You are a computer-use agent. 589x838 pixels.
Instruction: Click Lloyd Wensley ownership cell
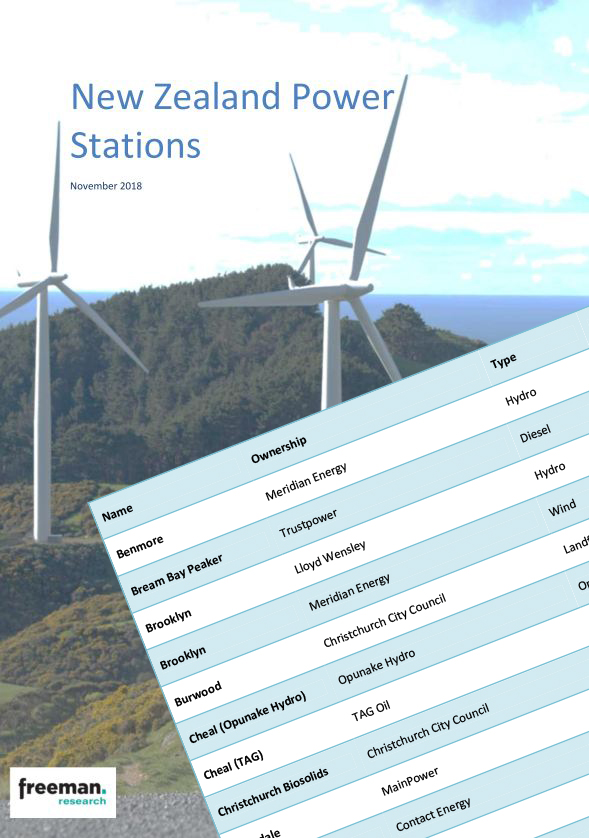click(330, 557)
